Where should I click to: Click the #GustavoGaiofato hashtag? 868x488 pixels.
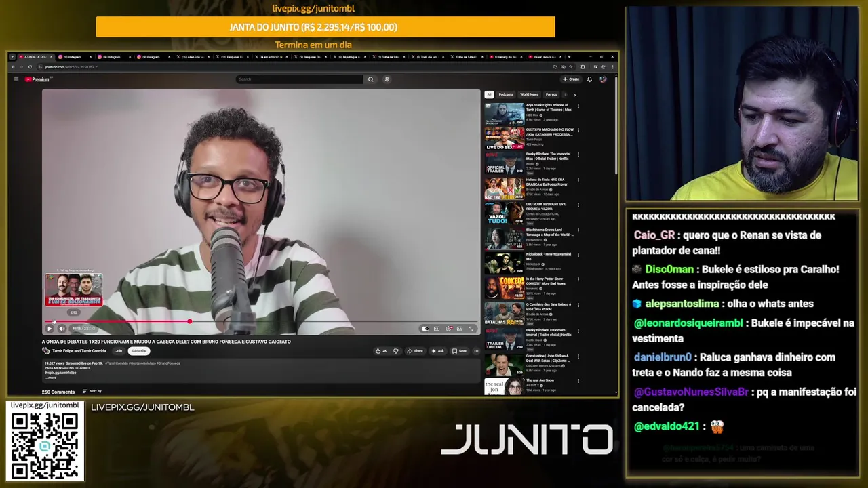click(x=142, y=363)
